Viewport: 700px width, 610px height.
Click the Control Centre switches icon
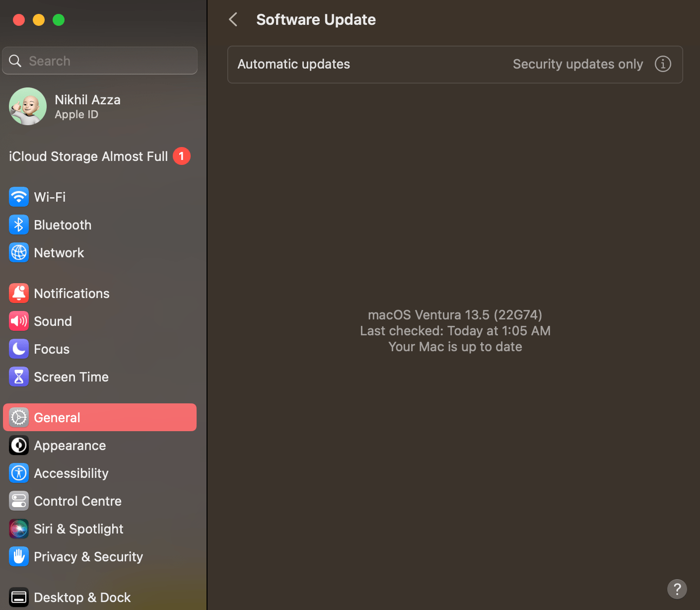[19, 501]
